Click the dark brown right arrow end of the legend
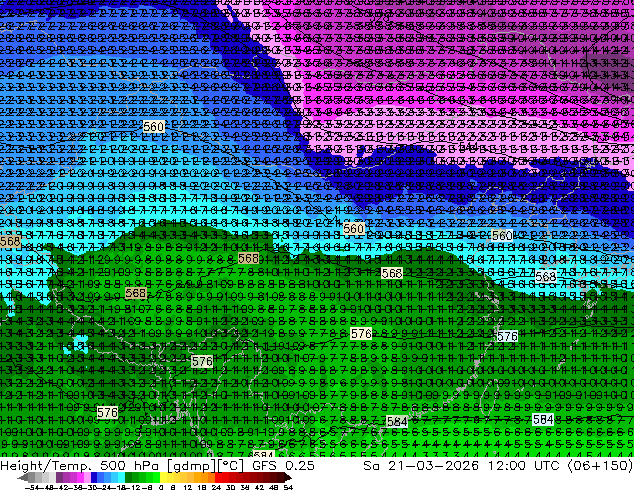The width and height of the screenshot is (634, 490). point(288,477)
